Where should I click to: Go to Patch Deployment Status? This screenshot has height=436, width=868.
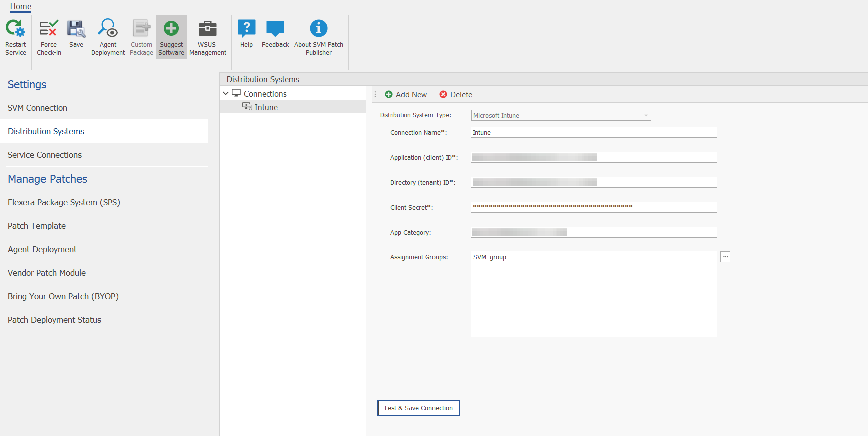pos(54,320)
